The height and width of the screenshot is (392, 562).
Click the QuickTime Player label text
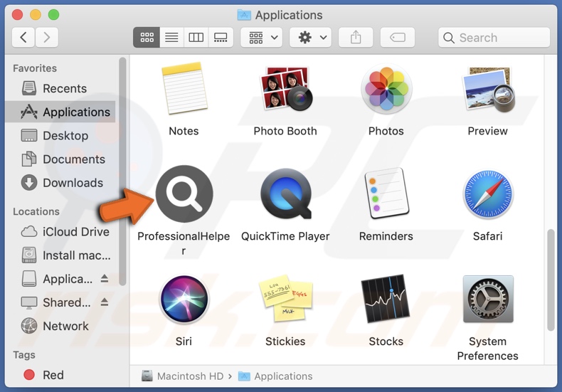[x=285, y=236]
